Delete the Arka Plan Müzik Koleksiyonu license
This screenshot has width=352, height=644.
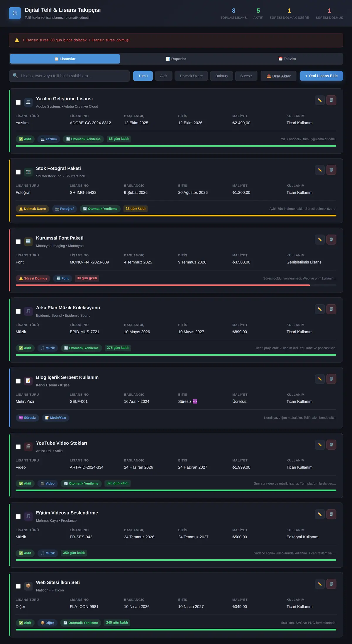click(x=331, y=309)
